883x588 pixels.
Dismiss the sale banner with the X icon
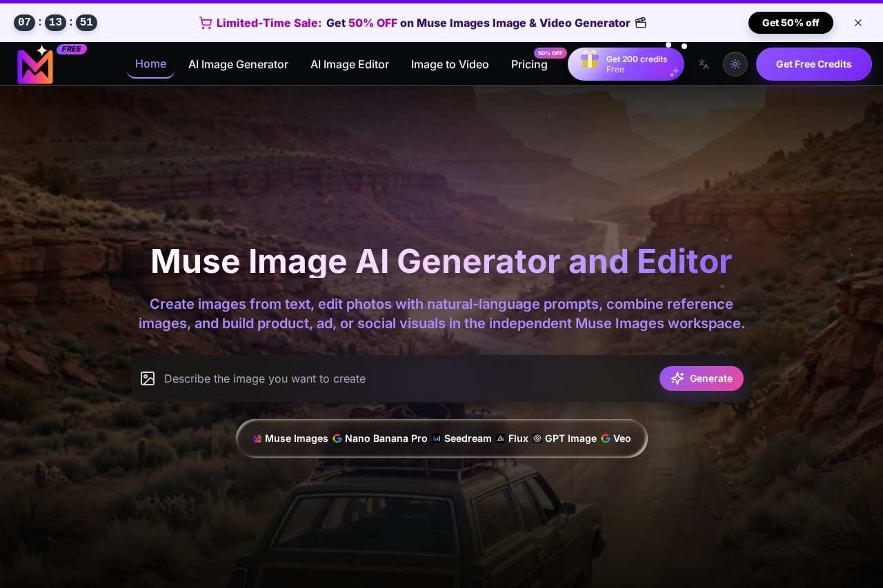coord(858,23)
